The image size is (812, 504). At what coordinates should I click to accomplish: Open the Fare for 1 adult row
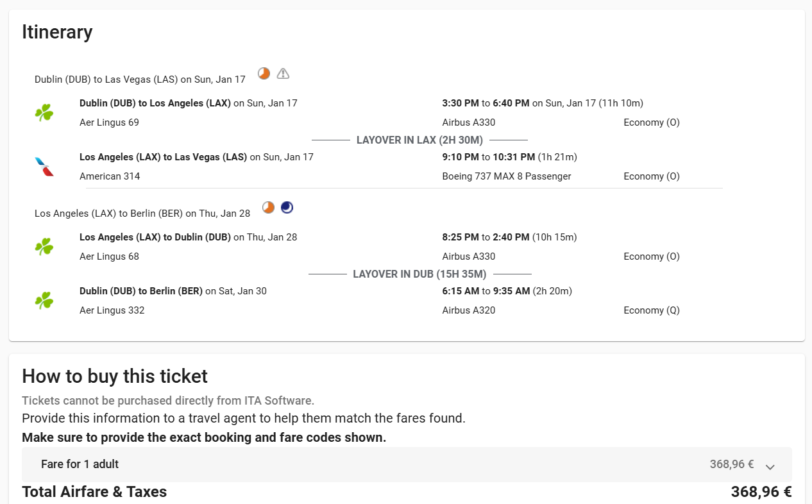407,464
